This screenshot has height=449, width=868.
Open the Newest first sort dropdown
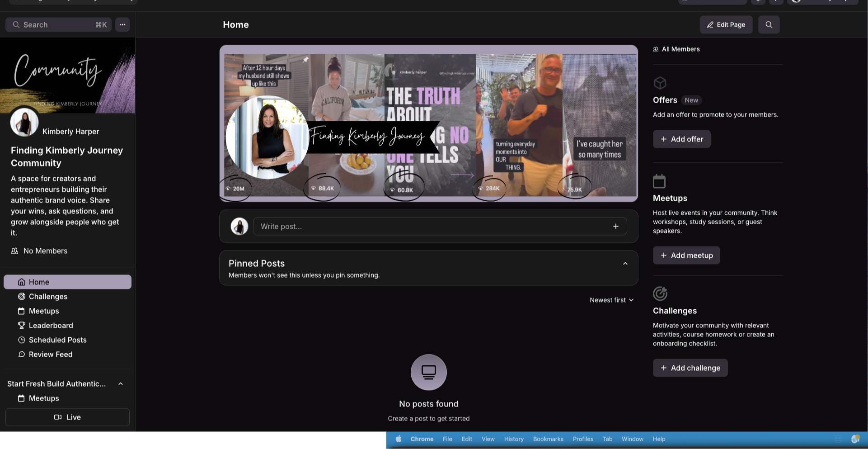pyautogui.click(x=612, y=300)
